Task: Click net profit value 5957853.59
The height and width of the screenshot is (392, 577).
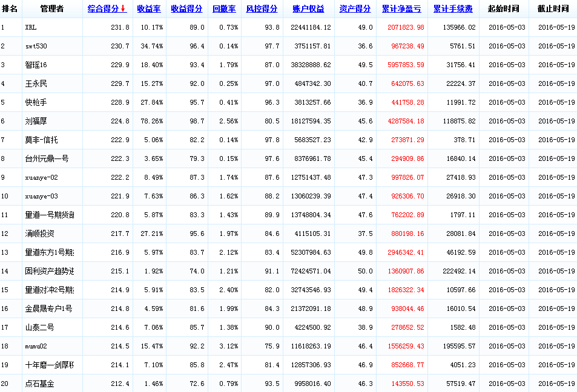Action: pyautogui.click(x=406, y=65)
